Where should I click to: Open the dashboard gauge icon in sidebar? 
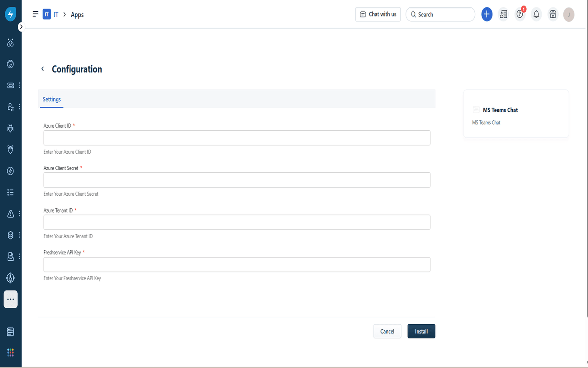(11, 64)
